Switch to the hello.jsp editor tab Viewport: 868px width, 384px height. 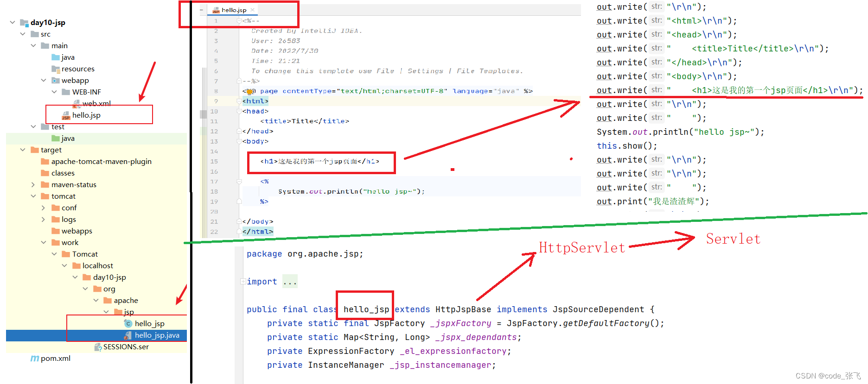234,10
